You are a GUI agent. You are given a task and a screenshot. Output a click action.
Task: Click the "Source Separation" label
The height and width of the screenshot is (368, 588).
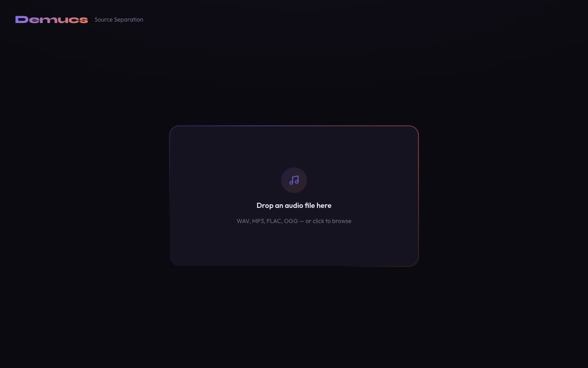click(x=119, y=20)
